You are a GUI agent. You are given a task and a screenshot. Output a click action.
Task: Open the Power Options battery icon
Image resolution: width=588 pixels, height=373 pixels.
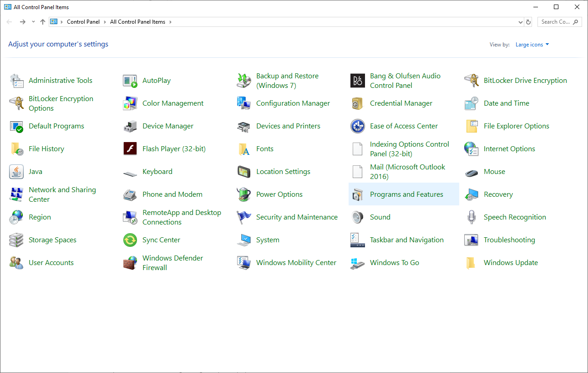[244, 194]
